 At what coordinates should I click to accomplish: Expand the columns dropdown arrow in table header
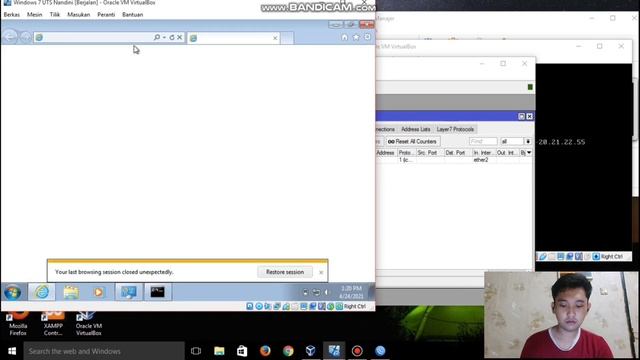pos(529,153)
